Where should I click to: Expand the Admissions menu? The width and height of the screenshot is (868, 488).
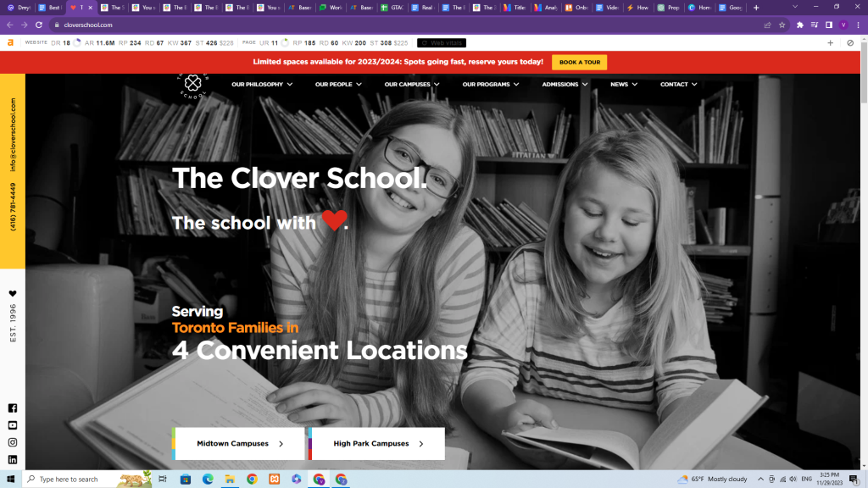[565, 85]
